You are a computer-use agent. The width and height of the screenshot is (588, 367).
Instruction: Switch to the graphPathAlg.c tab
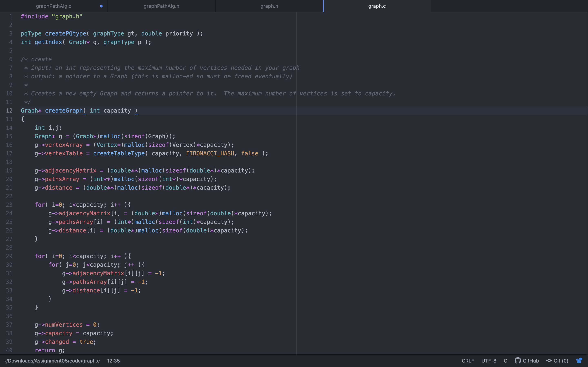(53, 6)
